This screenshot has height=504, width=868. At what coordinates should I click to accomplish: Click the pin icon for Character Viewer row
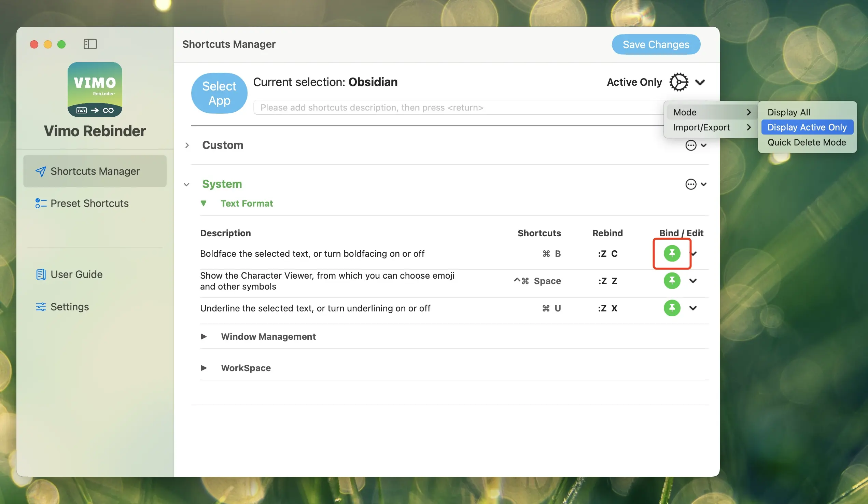point(672,281)
